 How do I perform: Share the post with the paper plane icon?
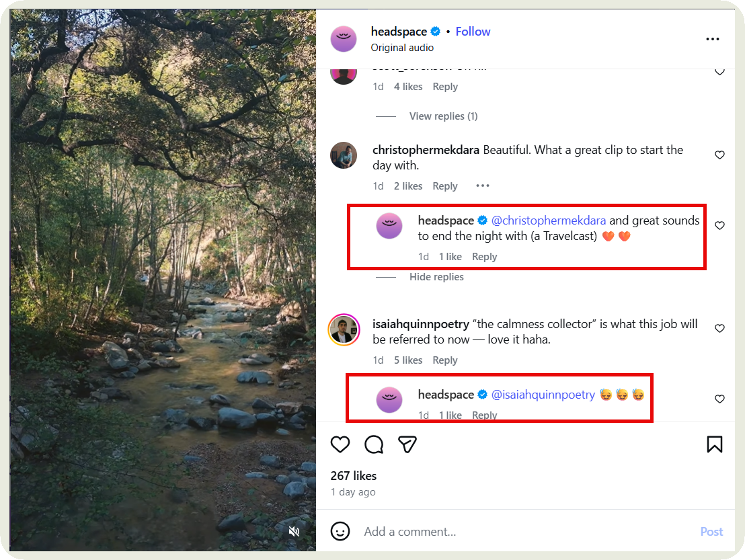click(x=407, y=444)
